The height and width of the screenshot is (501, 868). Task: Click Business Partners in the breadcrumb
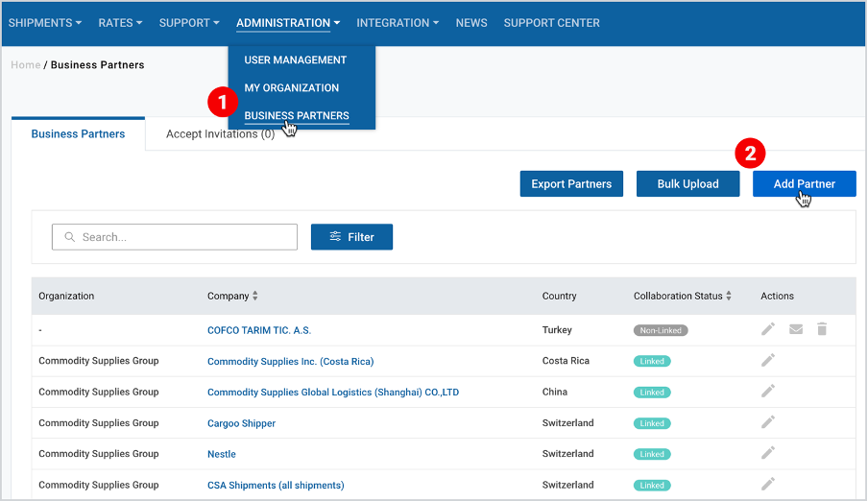(97, 64)
